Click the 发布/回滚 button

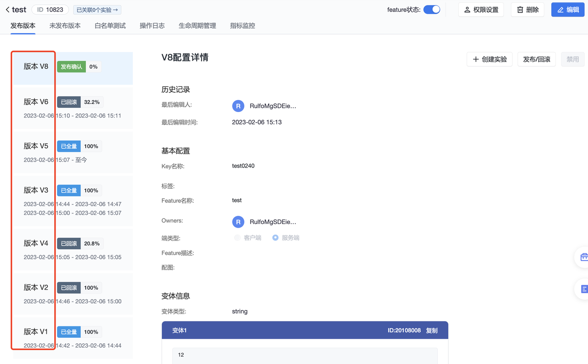(537, 59)
